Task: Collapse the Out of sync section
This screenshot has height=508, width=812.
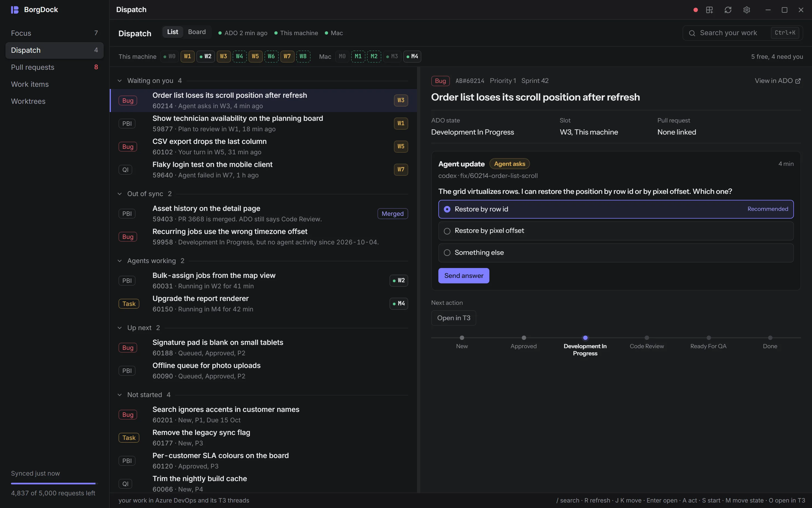Action: click(x=119, y=194)
